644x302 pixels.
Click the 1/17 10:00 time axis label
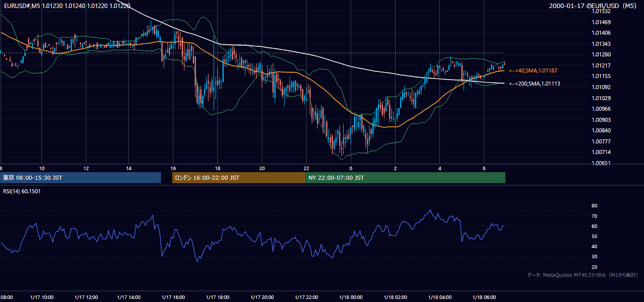(x=42, y=297)
